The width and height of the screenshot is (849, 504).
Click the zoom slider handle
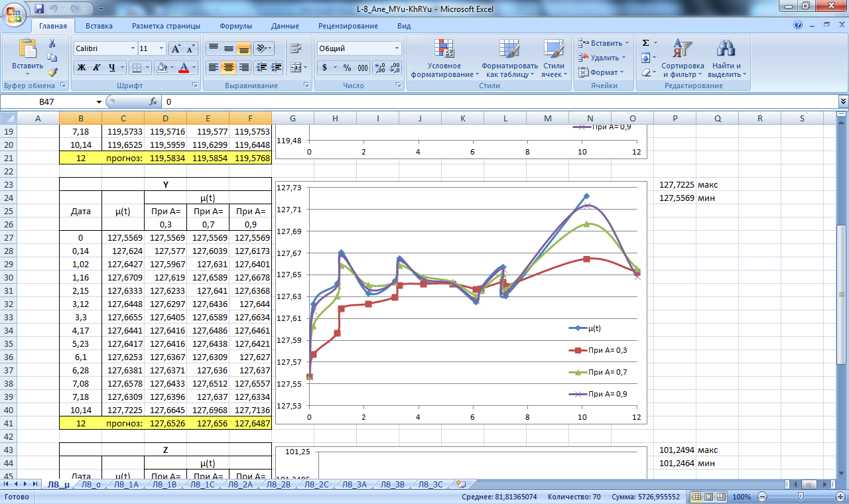(801, 497)
